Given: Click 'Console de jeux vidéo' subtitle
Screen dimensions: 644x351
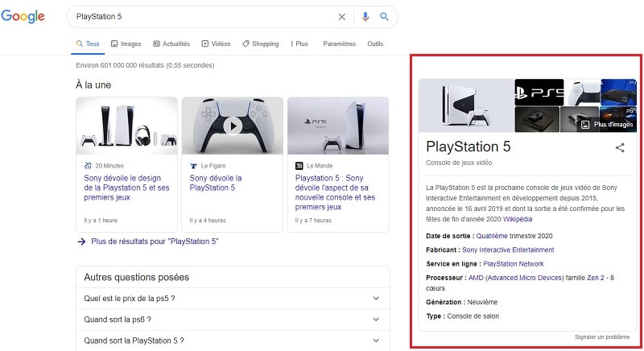Looking at the screenshot, I should click(x=459, y=163).
